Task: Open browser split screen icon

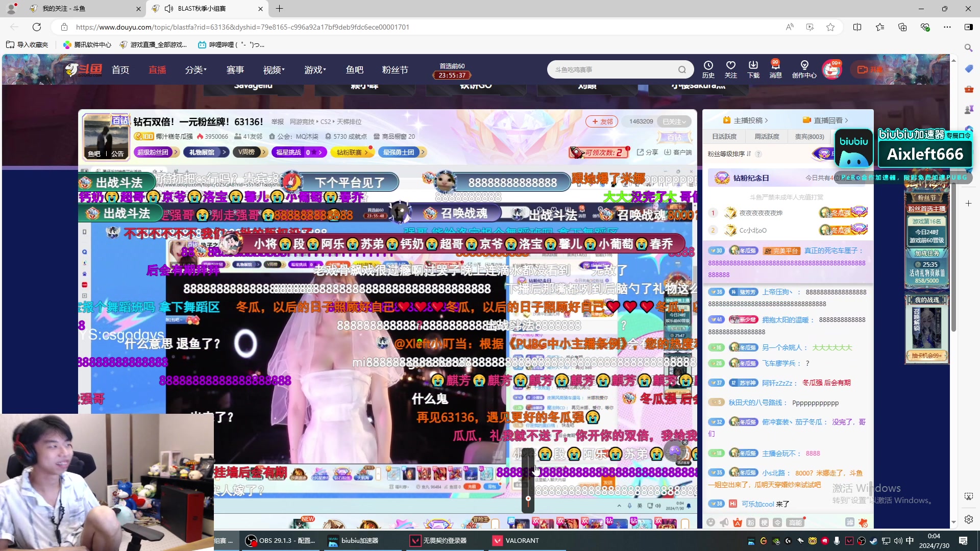Action: click(857, 27)
